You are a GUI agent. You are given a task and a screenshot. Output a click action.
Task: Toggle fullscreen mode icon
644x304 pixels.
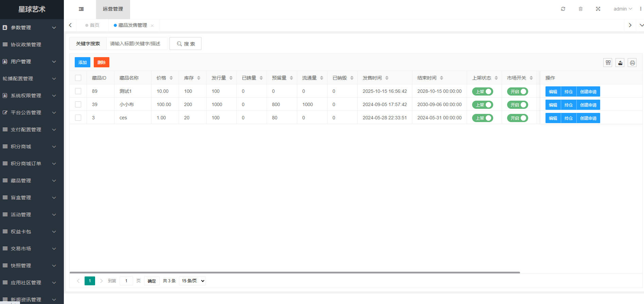click(x=598, y=9)
